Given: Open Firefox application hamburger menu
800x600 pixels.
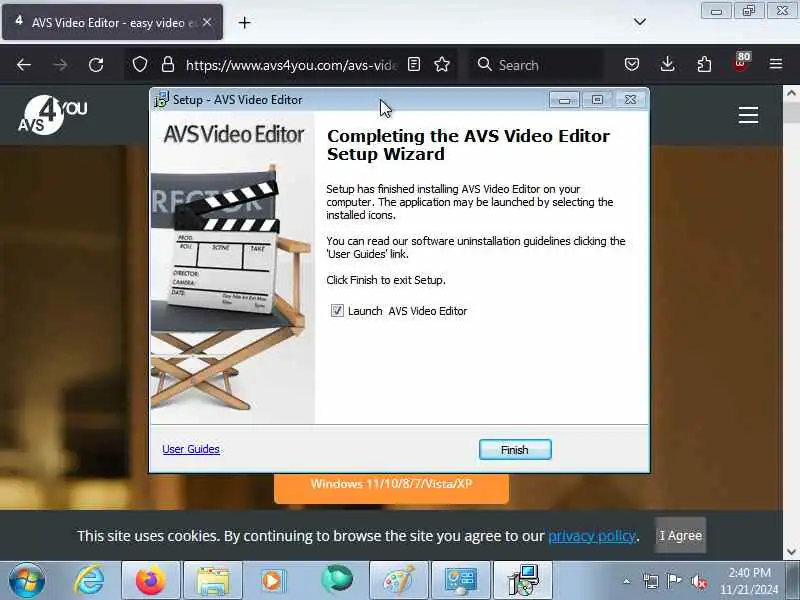Looking at the screenshot, I should pyautogui.click(x=776, y=64).
